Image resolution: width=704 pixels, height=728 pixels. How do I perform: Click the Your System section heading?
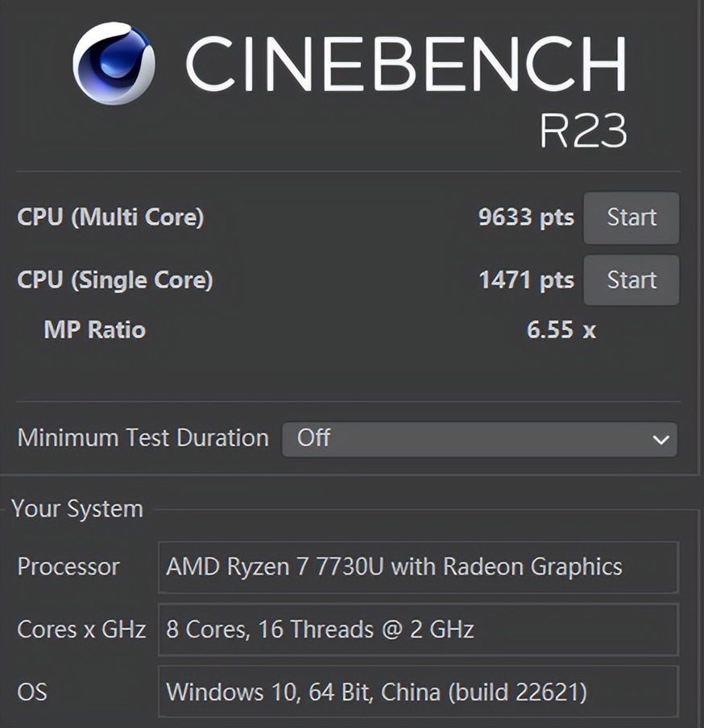[x=77, y=509]
